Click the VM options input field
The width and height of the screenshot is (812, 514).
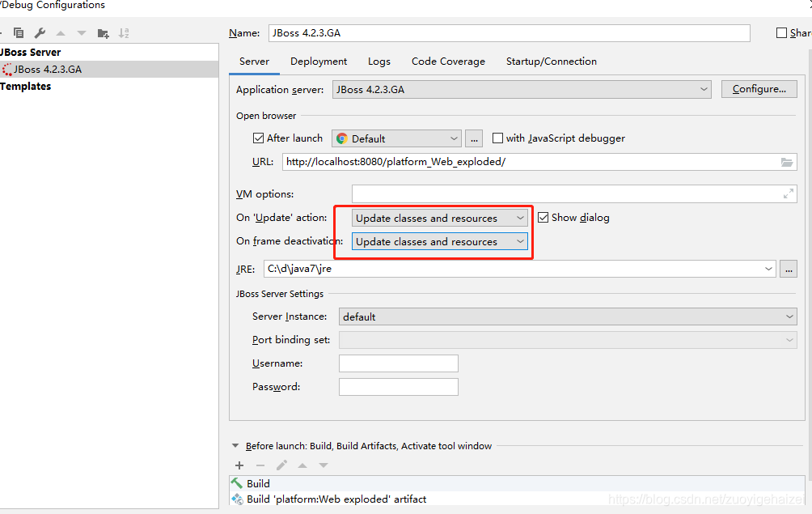(574, 193)
